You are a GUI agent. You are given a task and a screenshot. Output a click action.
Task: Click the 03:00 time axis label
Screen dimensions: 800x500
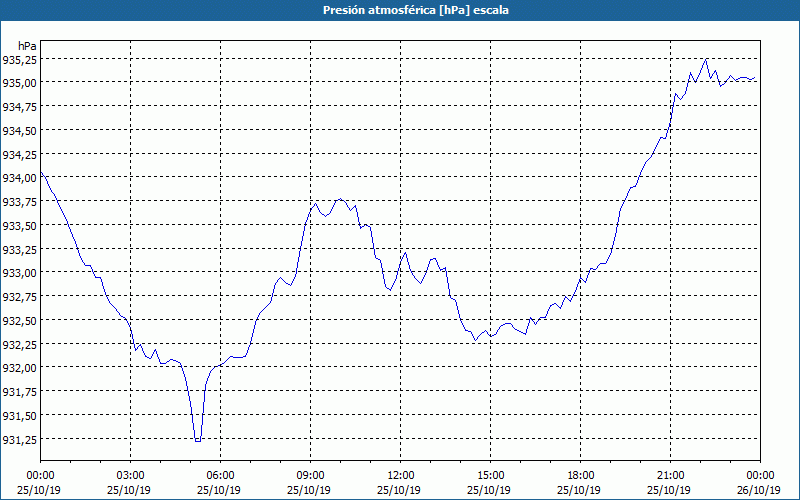131,476
